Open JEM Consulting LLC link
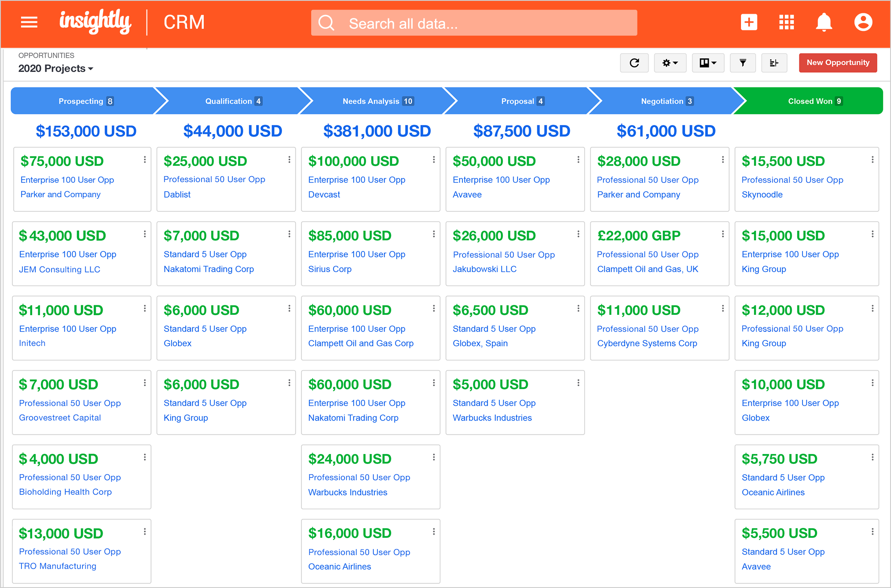This screenshot has width=891, height=588. coord(60,269)
